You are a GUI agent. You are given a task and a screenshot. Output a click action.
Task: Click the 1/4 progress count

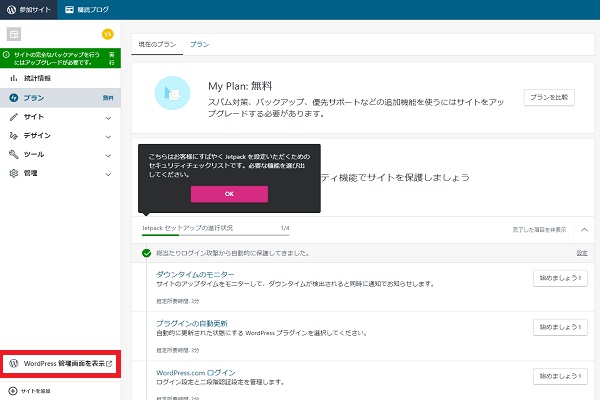coord(285,228)
